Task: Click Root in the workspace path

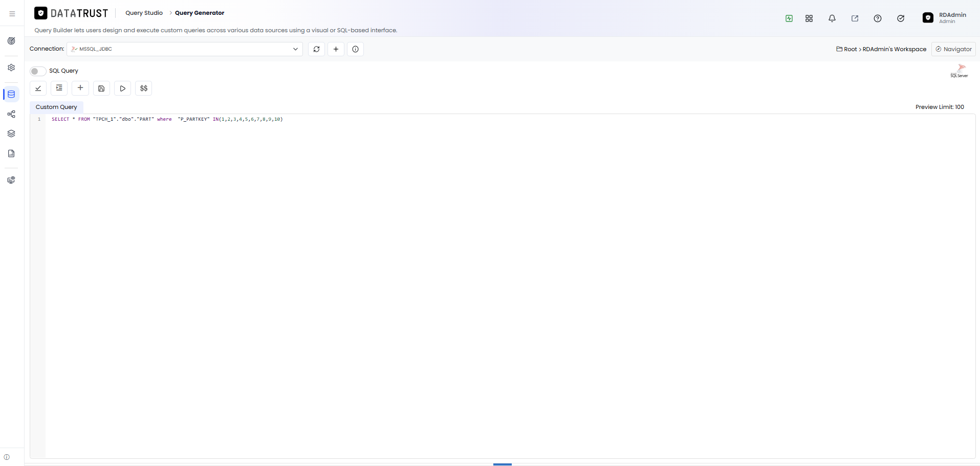Action: pos(850,49)
